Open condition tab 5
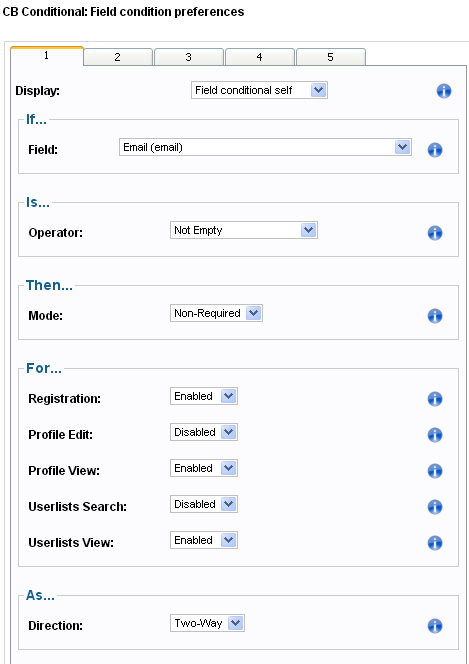469x664 pixels. point(331,57)
